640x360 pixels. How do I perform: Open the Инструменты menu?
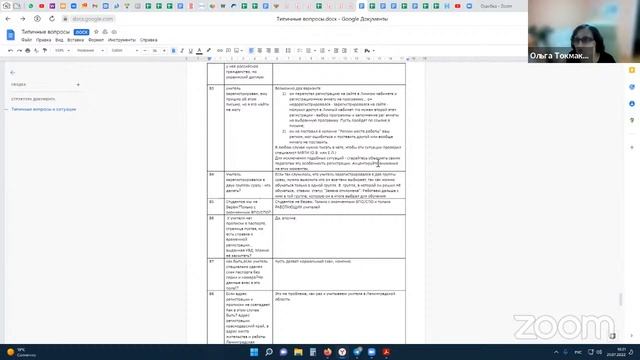point(122,40)
